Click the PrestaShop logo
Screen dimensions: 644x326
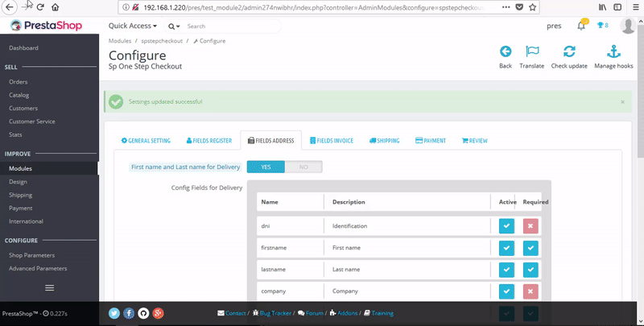coord(46,26)
